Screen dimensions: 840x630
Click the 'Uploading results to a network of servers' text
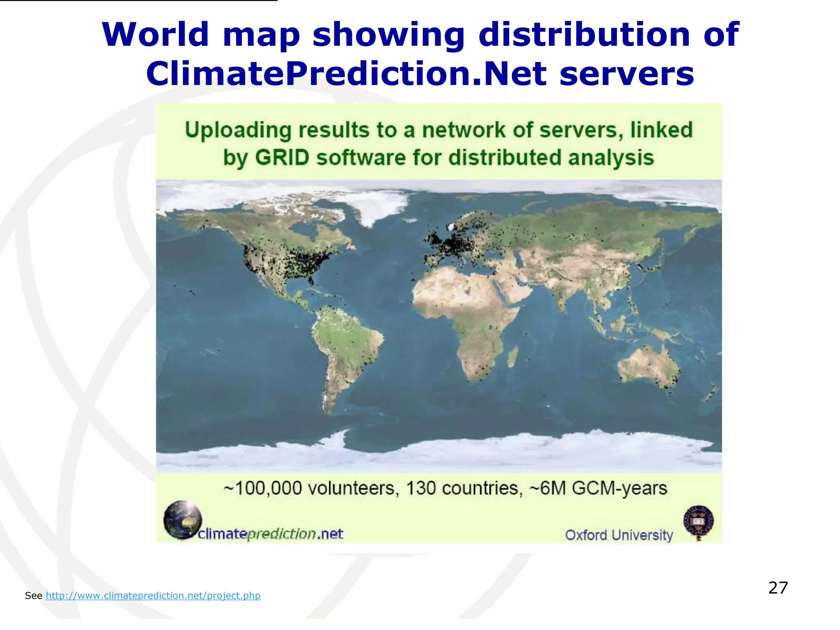click(x=439, y=130)
